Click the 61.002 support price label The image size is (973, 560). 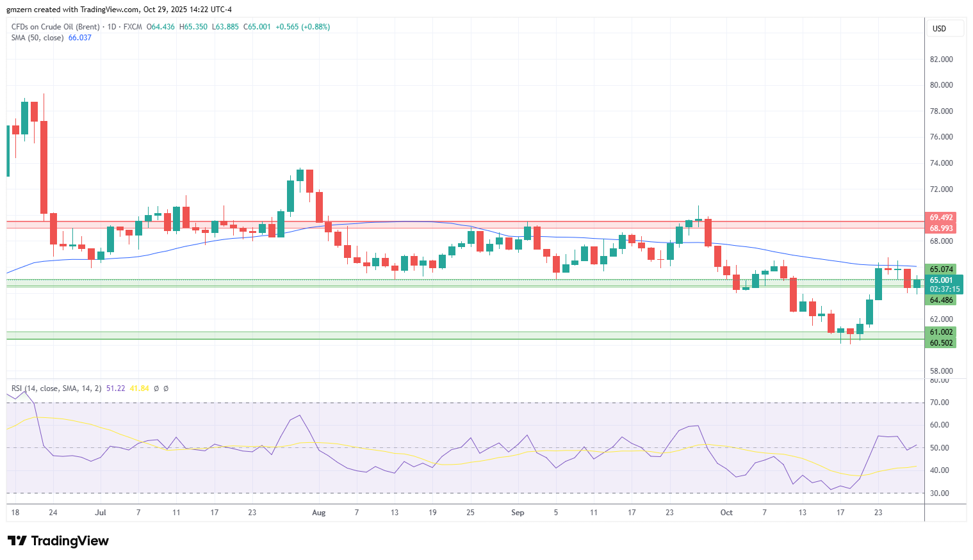click(x=941, y=332)
